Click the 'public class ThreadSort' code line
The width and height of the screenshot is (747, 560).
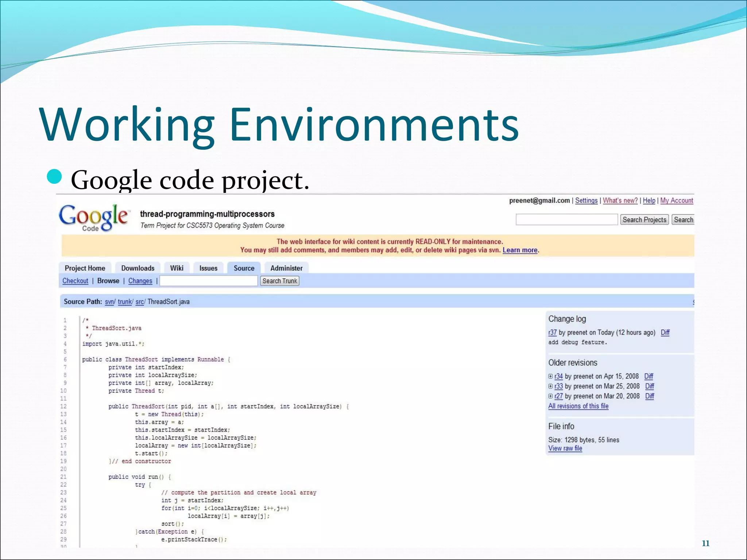[x=156, y=359]
